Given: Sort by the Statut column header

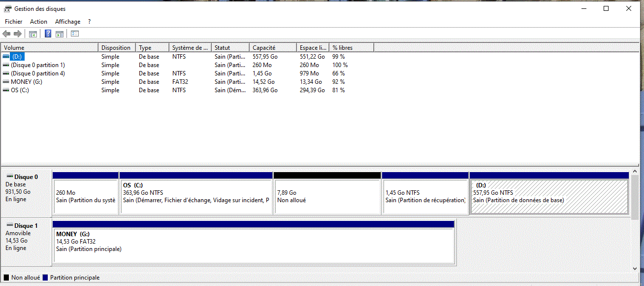Looking at the screenshot, I should click(230, 48).
